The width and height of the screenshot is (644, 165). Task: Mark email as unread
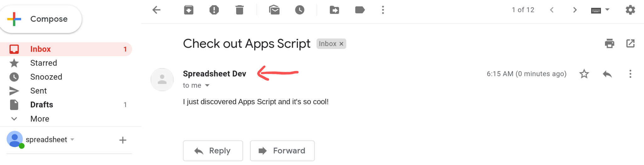point(274,10)
